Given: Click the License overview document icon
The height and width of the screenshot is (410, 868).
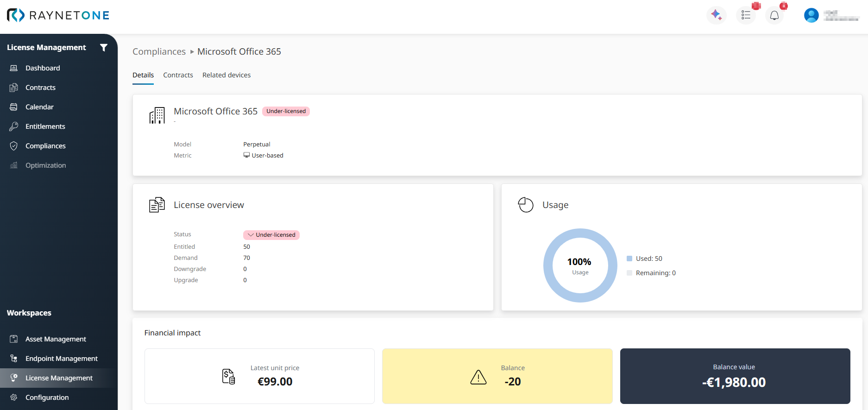Looking at the screenshot, I should tap(157, 205).
